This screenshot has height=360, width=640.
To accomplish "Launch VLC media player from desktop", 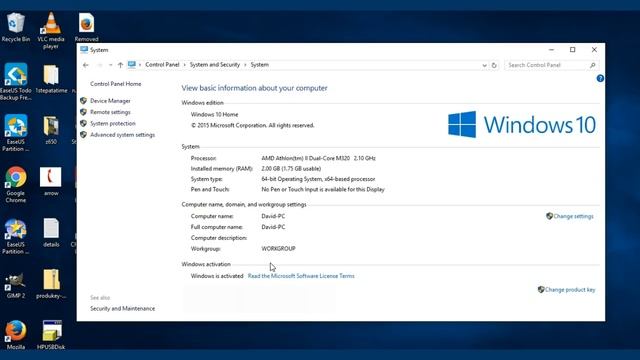I will 51,31.
